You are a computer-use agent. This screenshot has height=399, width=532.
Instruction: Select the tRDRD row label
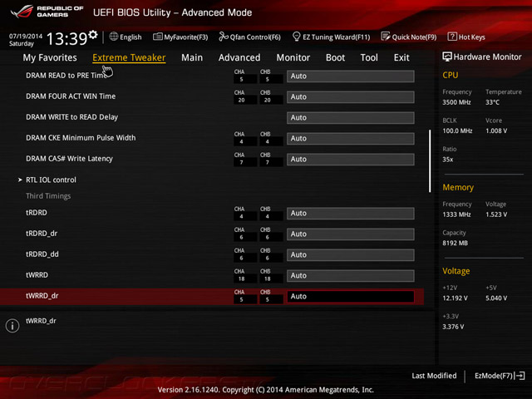point(37,213)
